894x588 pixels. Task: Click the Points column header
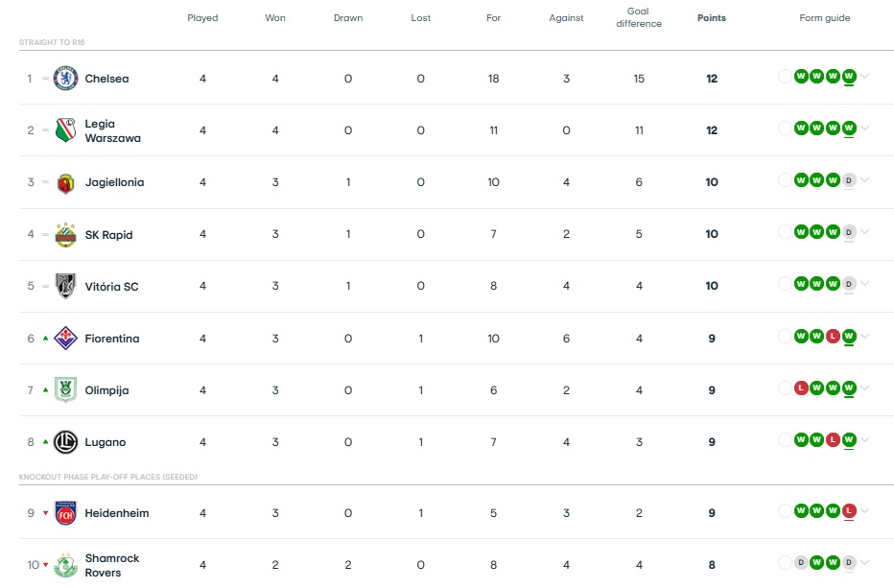(x=711, y=18)
